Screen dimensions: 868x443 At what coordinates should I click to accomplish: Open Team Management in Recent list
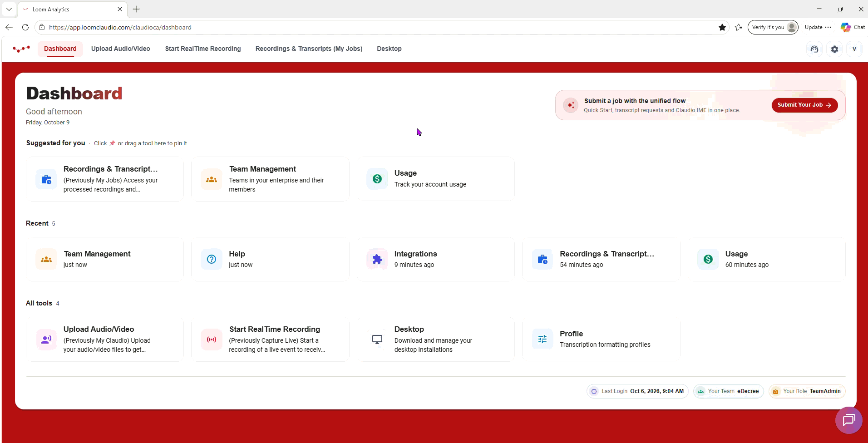click(x=105, y=259)
